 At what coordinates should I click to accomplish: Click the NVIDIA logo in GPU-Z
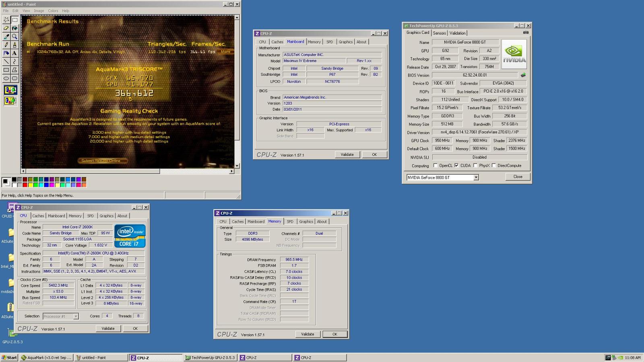[514, 54]
